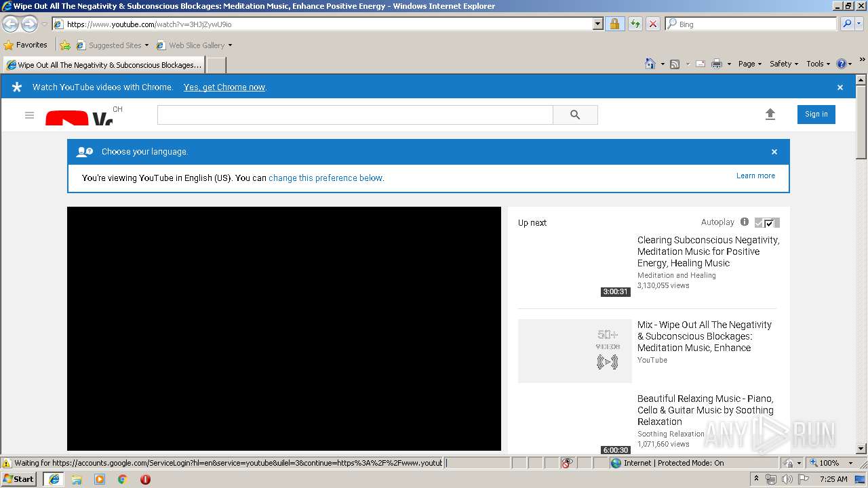Screen dimensions: 868x488
Task: Click the Favorites button label
Action: pos(32,45)
